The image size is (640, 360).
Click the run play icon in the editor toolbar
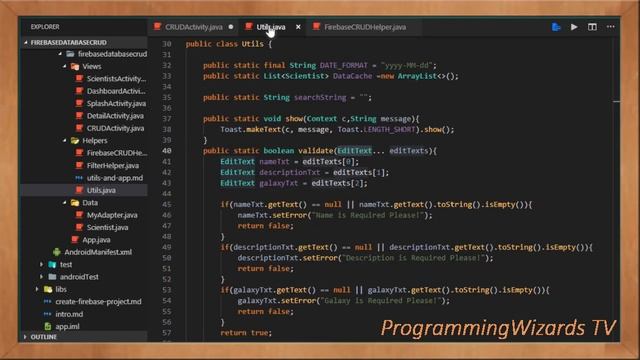[574, 27]
